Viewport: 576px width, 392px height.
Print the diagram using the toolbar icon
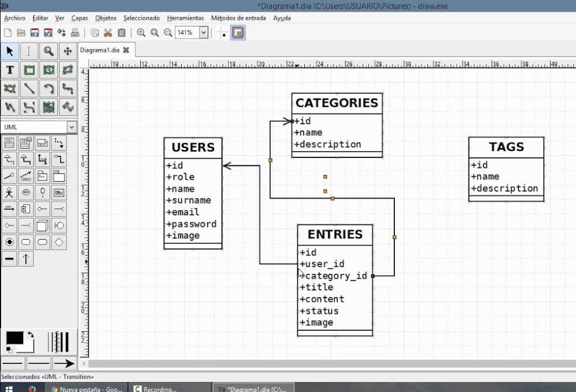[x=74, y=32]
